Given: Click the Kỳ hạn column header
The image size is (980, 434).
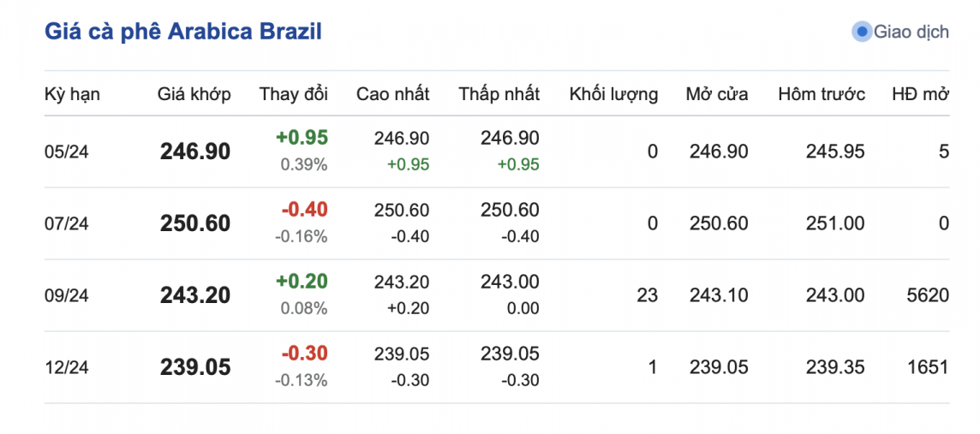Looking at the screenshot, I should [x=72, y=94].
